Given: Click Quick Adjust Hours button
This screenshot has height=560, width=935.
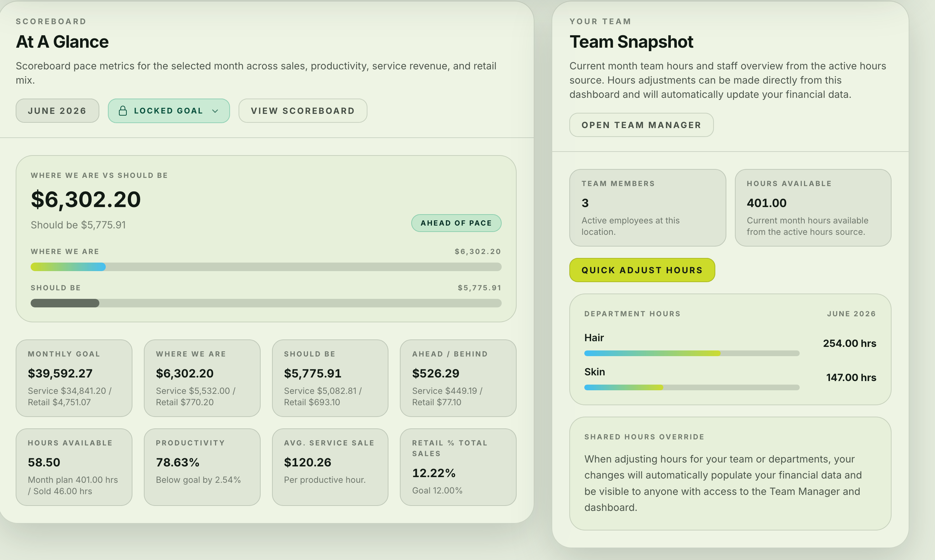Looking at the screenshot, I should (642, 270).
